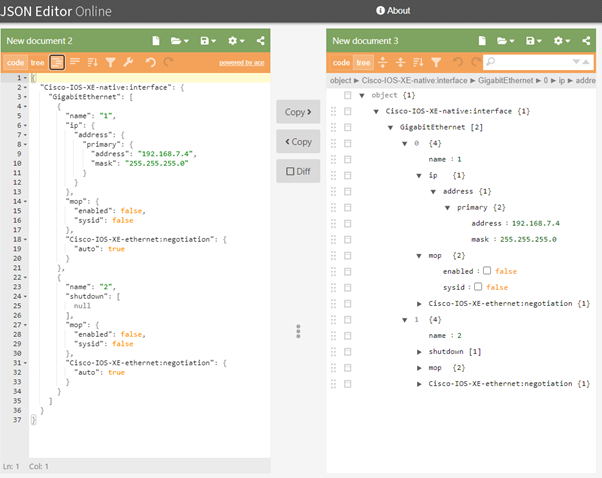Share the left document
Viewport: 602px width, 478px height.
coord(261,41)
